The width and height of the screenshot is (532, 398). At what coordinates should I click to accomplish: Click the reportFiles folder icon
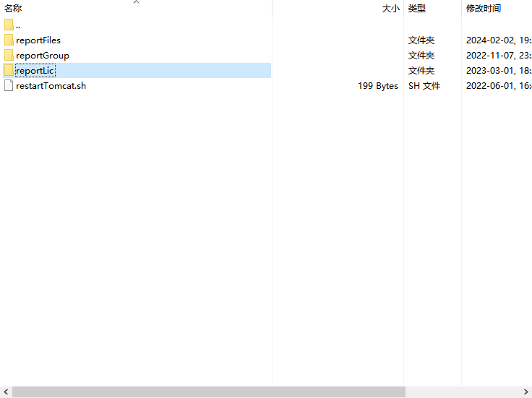[x=9, y=40]
